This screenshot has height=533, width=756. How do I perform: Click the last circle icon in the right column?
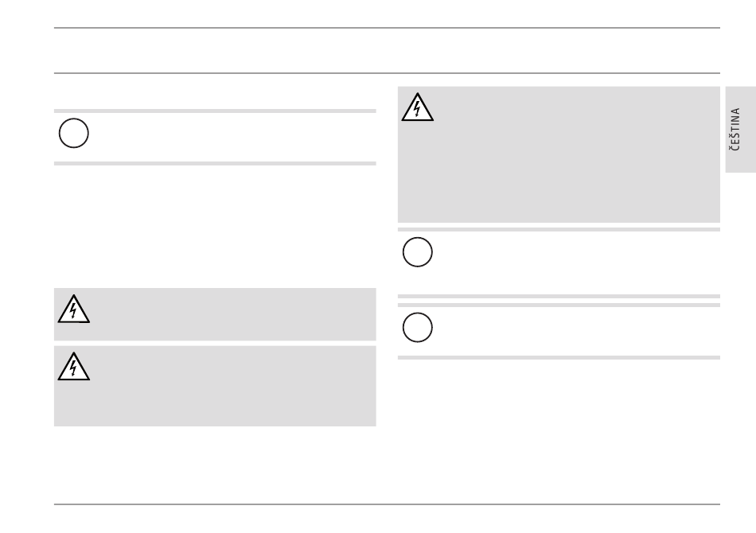(418, 328)
